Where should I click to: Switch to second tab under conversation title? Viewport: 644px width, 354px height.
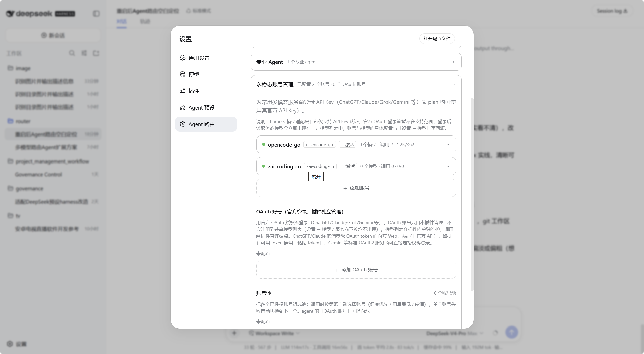[145, 21]
